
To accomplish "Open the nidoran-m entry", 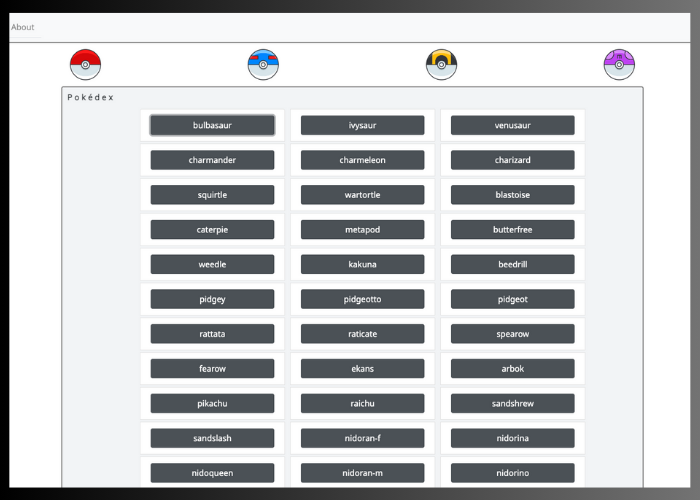I will click(362, 474).
